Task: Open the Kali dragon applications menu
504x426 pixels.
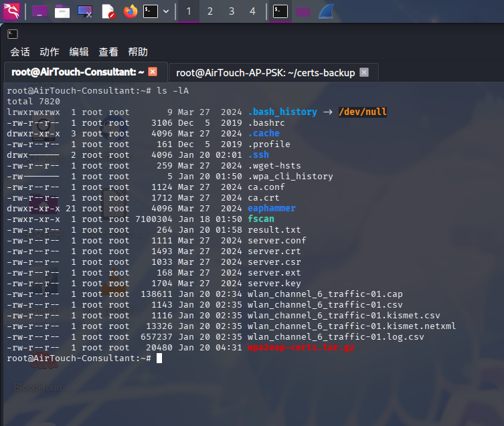Action: (x=11, y=11)
